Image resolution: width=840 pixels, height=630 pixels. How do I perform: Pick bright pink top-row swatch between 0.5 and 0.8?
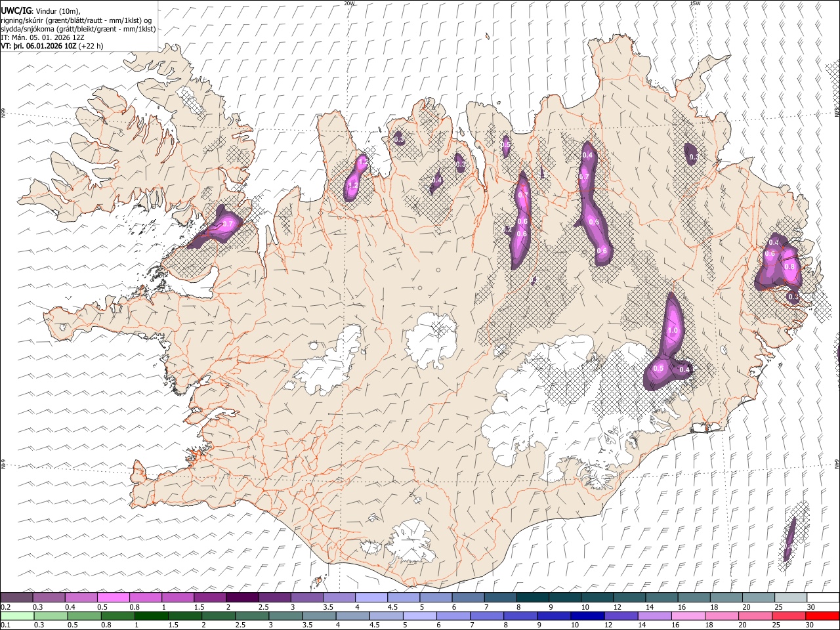113,598
